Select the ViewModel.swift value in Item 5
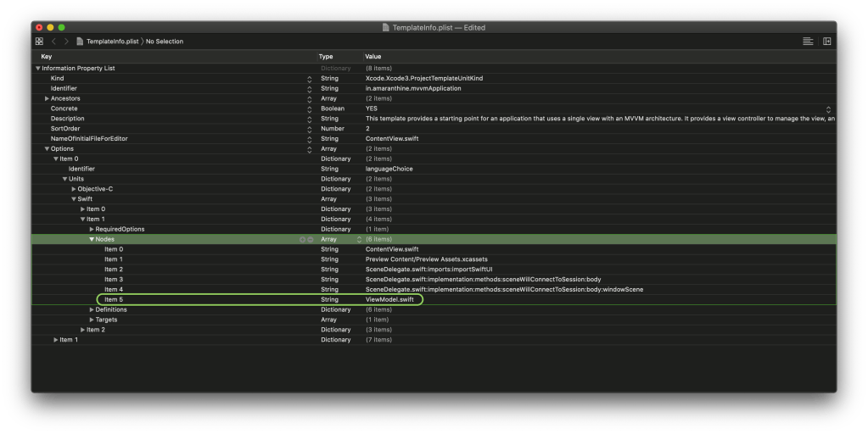 [x=389, y=299]
